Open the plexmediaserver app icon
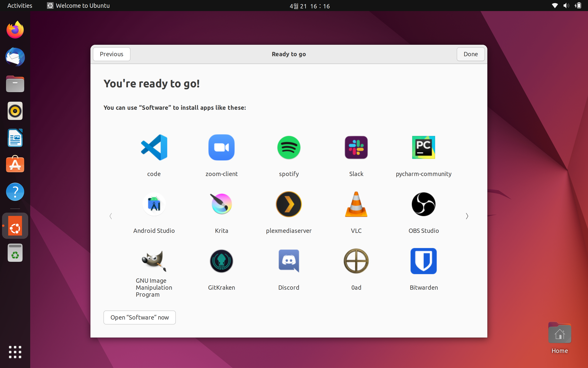The image size is (588, 368). (289, 204)
